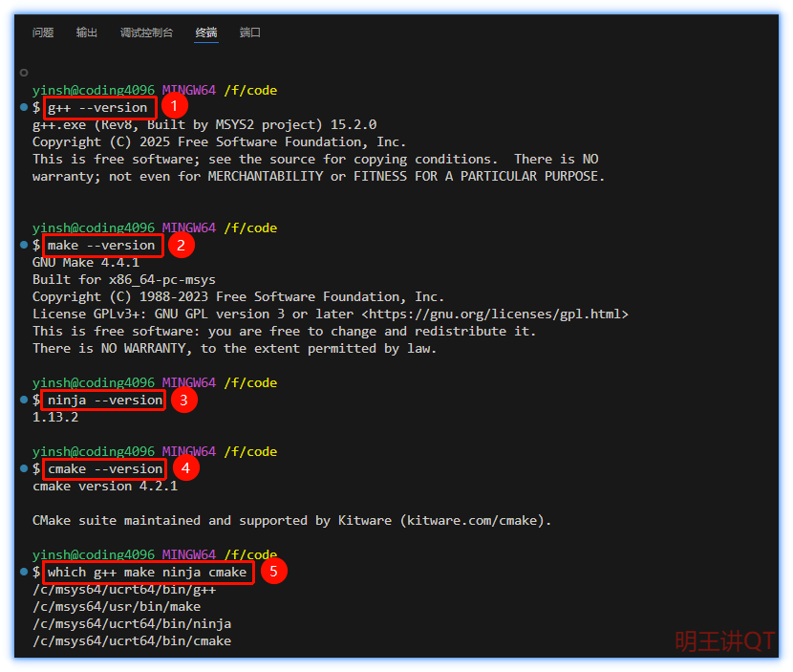793x672 pixels.
Task: Click the command decoration dot beside make --version
Action: tap(23, 245)
